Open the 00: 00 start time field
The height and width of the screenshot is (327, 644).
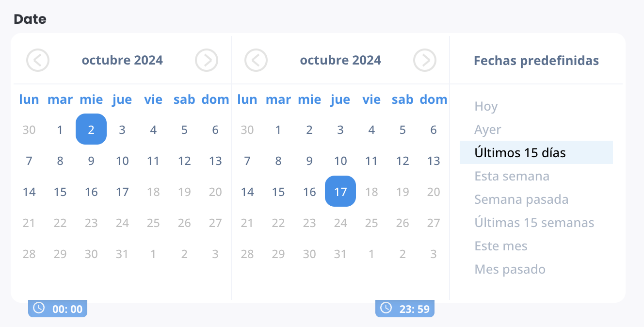[58, 309]
